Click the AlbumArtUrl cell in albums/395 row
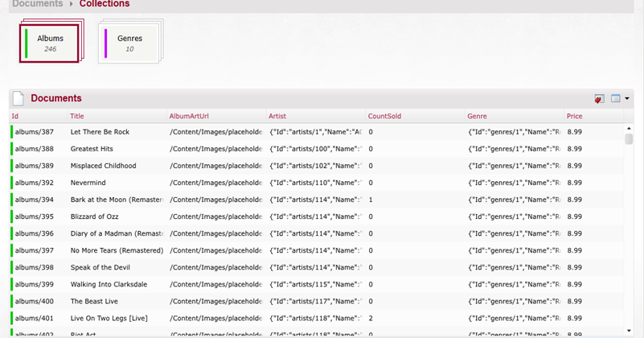 [216, 216]
